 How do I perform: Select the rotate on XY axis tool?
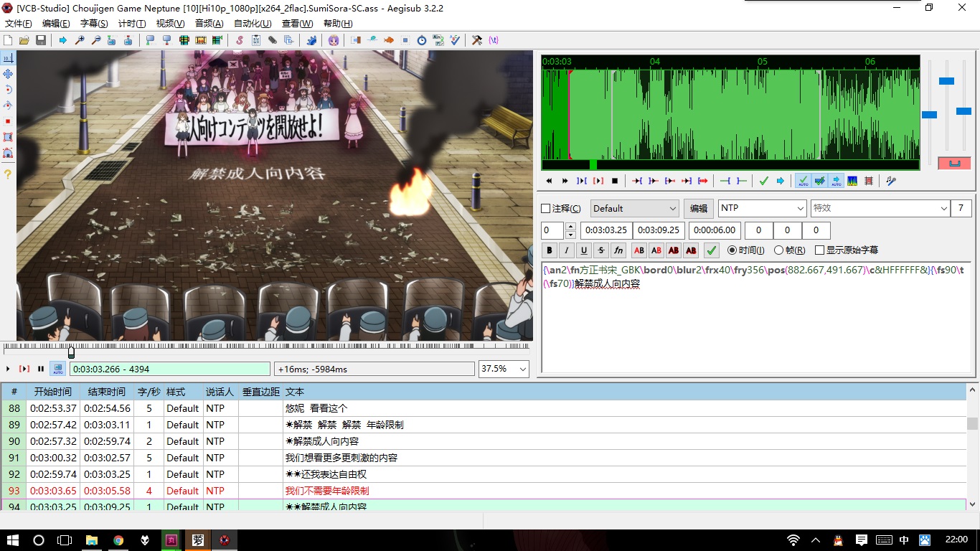[x=8, y=105]
